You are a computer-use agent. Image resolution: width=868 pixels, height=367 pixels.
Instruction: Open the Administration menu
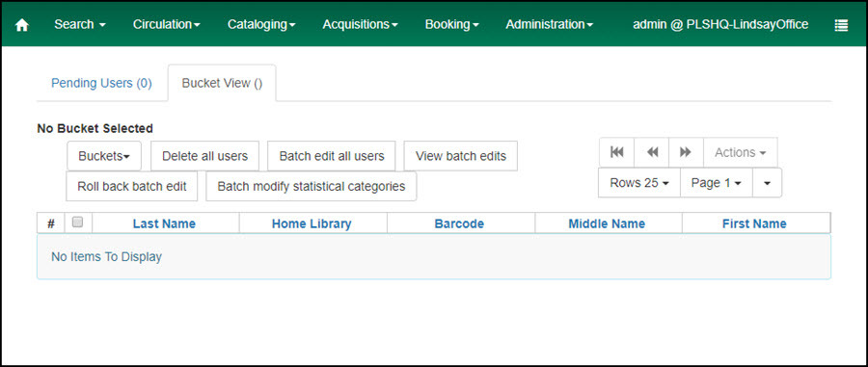click(x=549, y=25)
